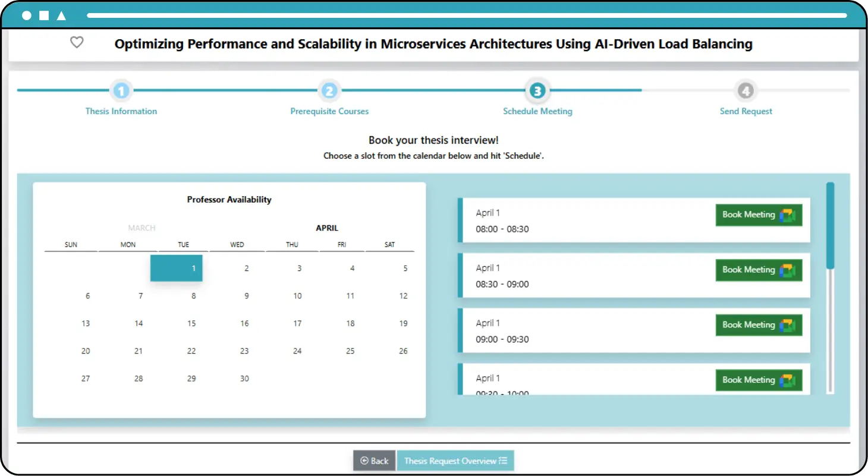Screen dimensions: 868x476
Task: Click the APRIL month heading
Action: (327, 228)
